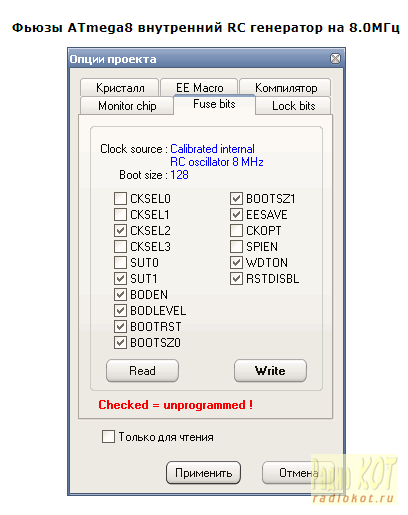This screenshot has width=408, height=515.
Task: Toggle the RSTDISBL fuse checkbox
Action: (236, 278)
